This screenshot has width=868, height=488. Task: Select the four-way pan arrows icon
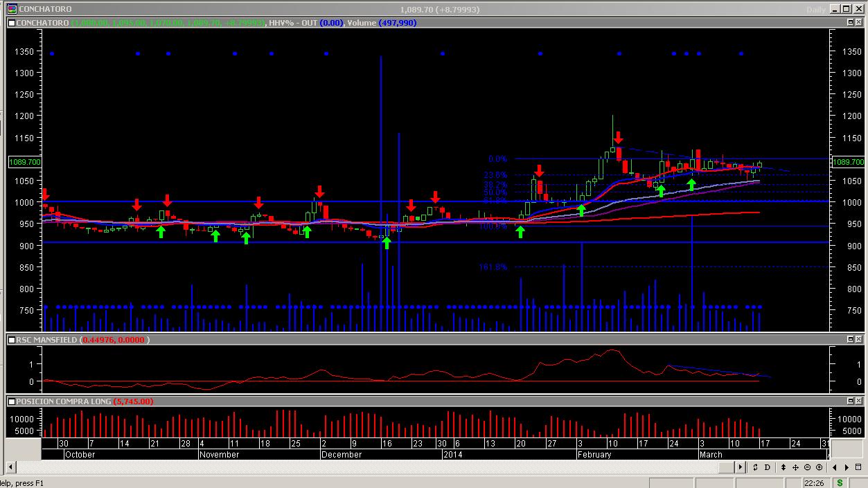[x=796, y=467]
